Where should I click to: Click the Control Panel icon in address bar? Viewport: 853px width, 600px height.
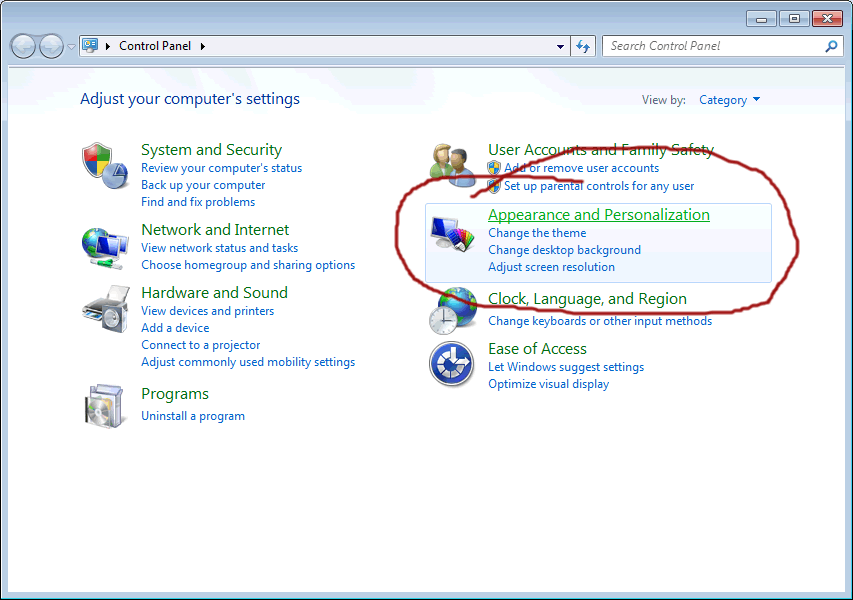[90, 46]
